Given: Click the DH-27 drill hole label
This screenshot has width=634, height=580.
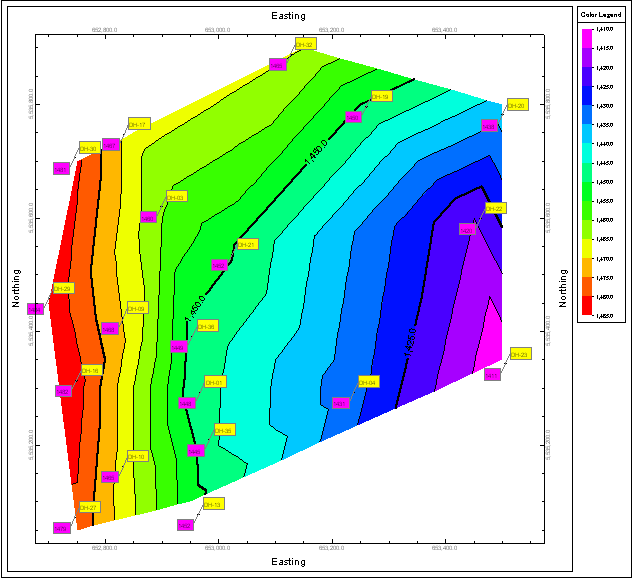Looking at the screenshot, I should 89,507.
